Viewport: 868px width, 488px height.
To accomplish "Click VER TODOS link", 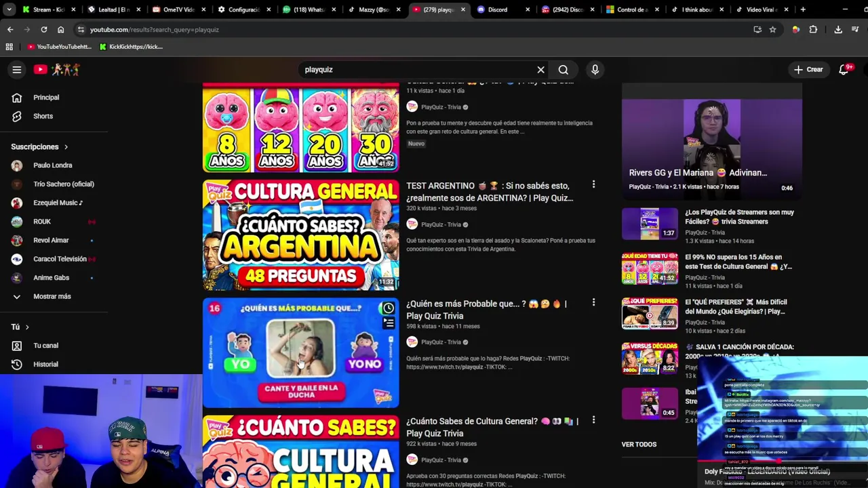I will click(x=639, y=445).
